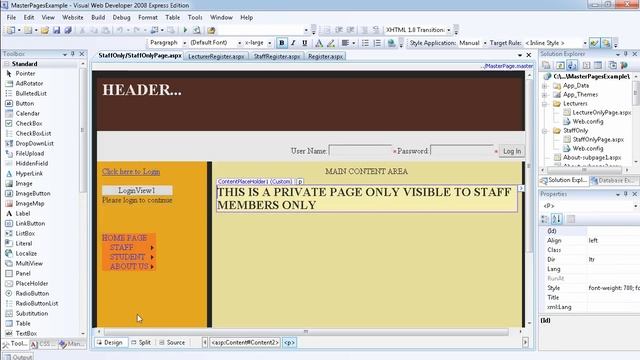640x360 pixels.
Task: Select the Image control in Toolbox
Action: tap(24, 184)
